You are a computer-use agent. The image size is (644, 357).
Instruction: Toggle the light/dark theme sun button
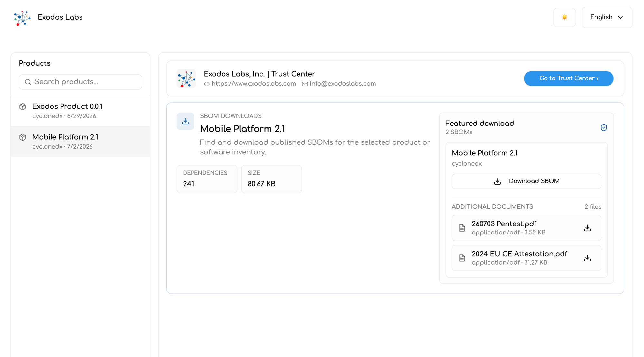564,17
